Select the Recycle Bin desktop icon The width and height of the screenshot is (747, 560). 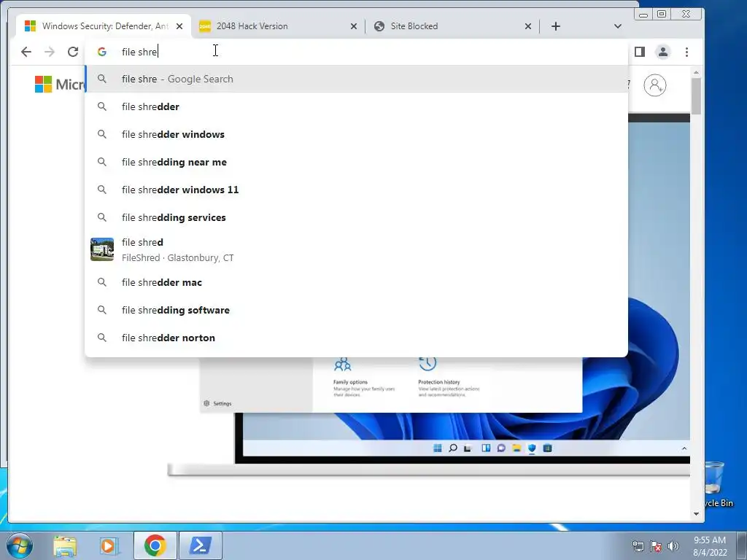coord(716,484)
